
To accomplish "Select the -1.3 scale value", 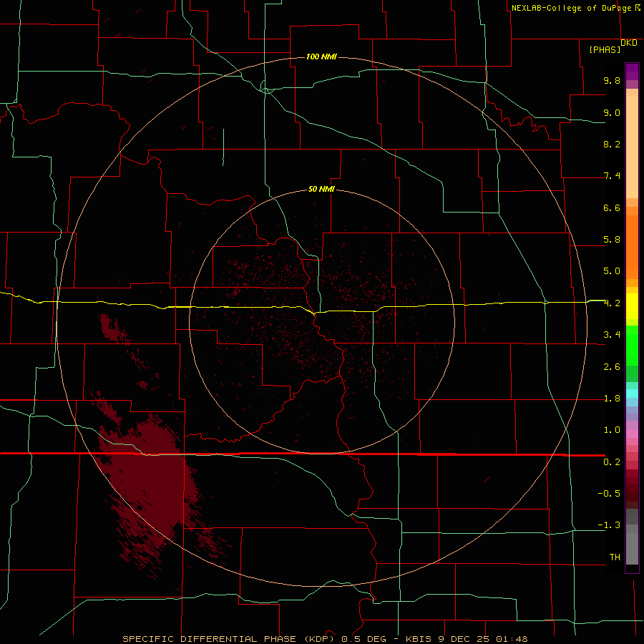I will pyautogui.click(x=609, y=525).
